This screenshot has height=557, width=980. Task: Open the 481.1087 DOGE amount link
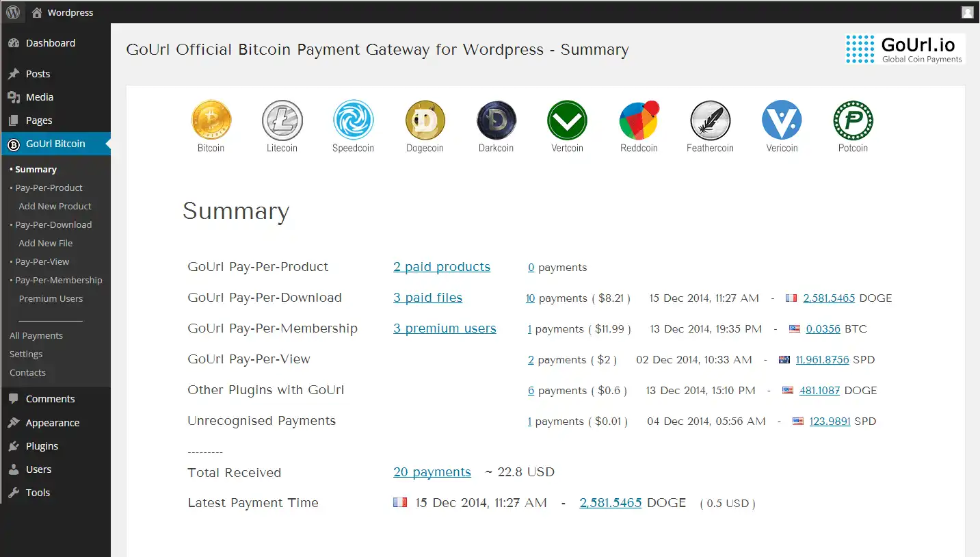[820, 391]
